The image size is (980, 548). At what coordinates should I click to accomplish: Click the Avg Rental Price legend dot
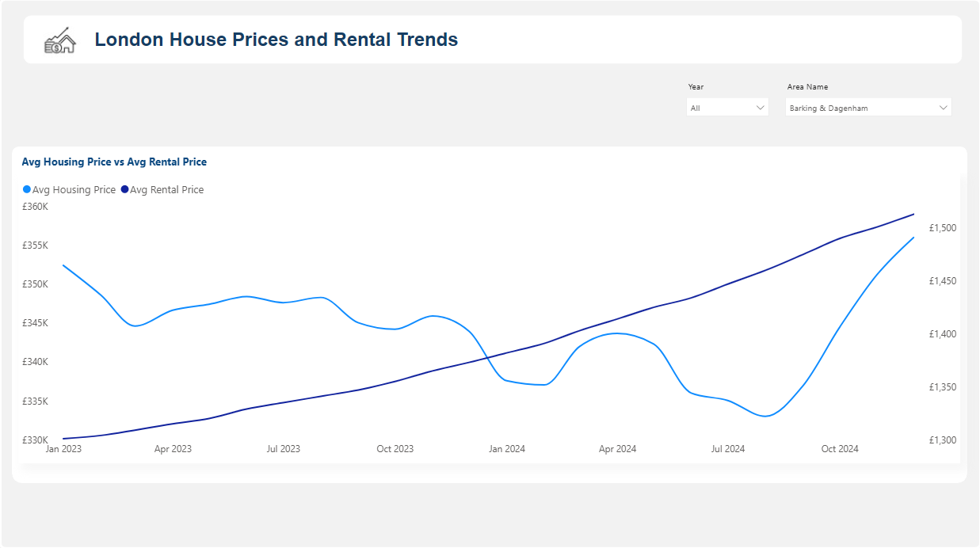pyautogui.click(x=124, y=190)
